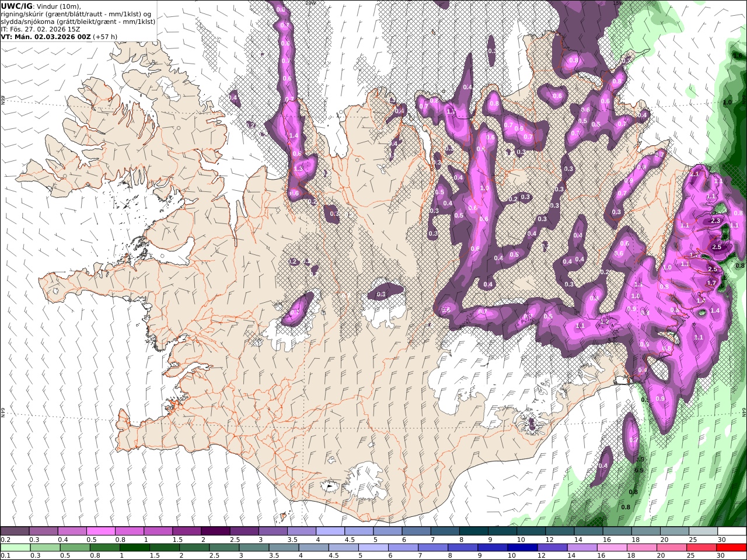Viewport: 747px width, 560px height.
Task: Select the top-row legend swatch labeled 4.5
Action: coord(359,531)
